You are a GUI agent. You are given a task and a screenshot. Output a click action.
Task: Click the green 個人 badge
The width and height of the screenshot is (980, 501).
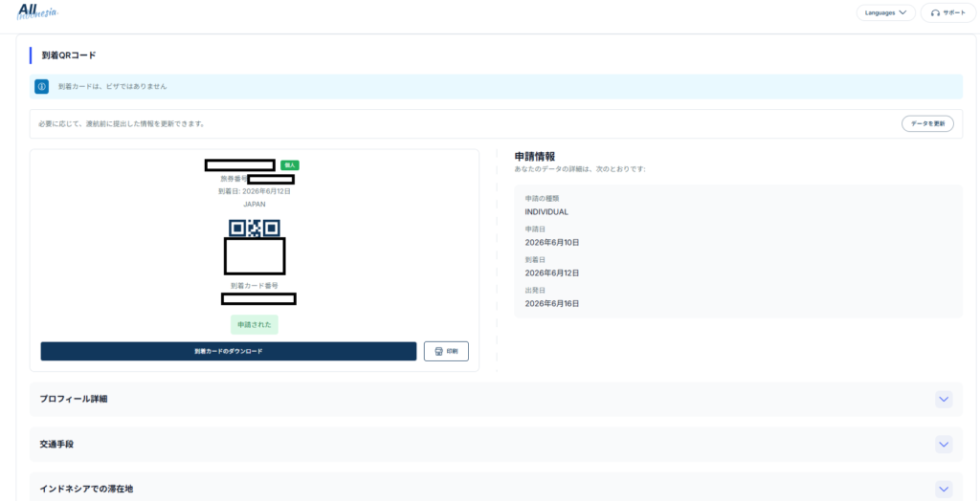pyautogui.click(x=290, y=164)
